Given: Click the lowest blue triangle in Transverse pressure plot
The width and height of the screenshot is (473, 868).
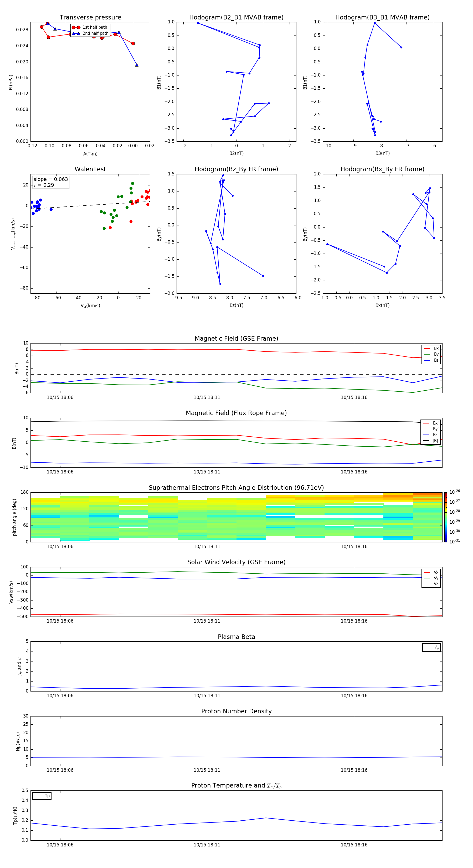Looking at the screenshot, I should pos(137,65).
